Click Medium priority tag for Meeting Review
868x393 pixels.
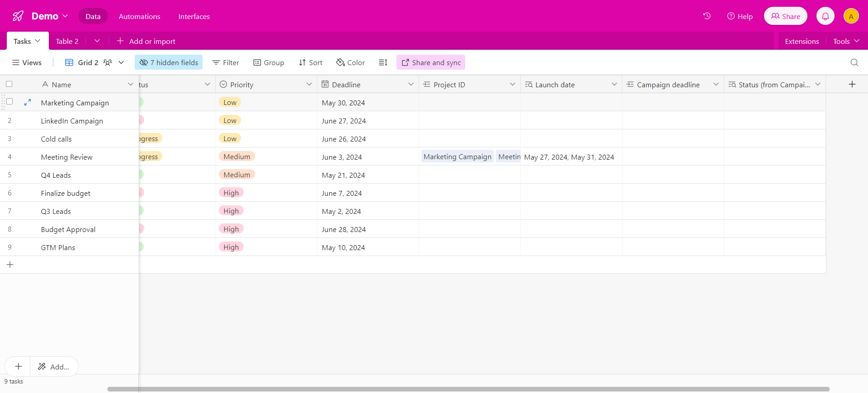pyautogui.click(x=237, y=156)
